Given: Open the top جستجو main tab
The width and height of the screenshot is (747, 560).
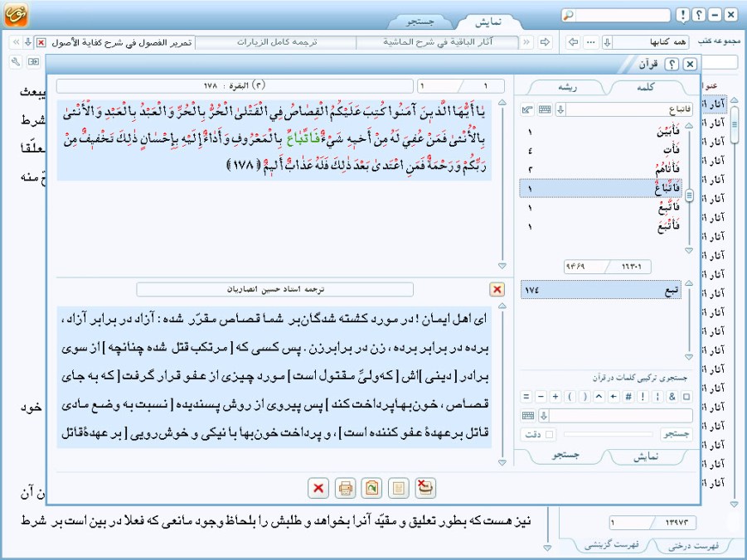Looking at the screenshot, I should (420, 22).
